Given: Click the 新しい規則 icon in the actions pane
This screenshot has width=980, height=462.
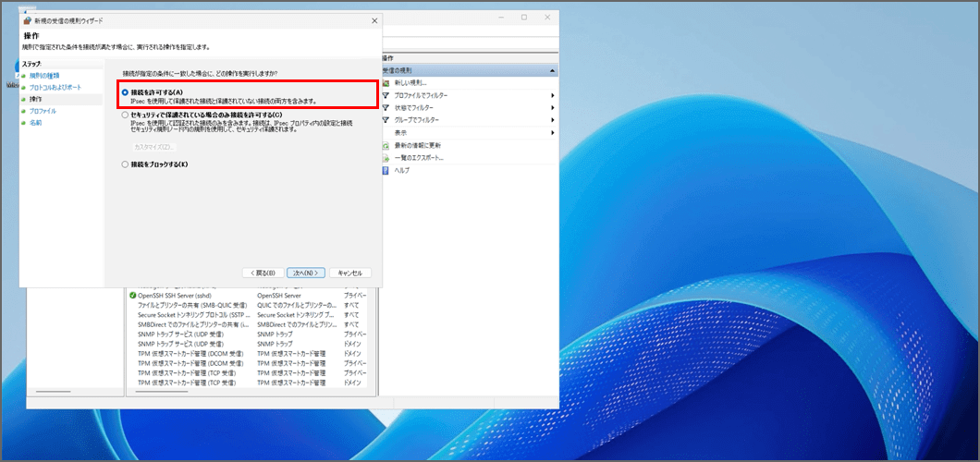Looking at the screenshot, I should click(x=386, y=83).
